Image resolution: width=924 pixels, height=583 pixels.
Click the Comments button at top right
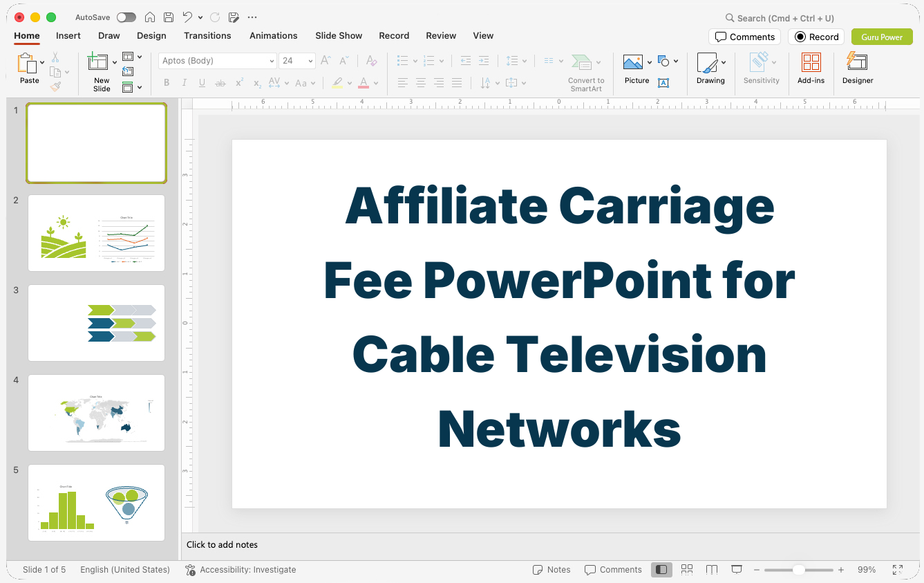coord(744,37)
